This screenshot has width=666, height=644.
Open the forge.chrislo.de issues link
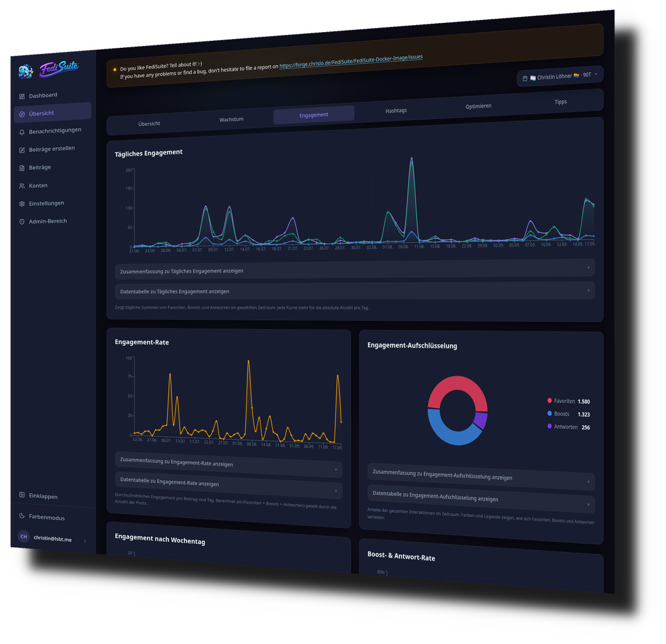coord(351,61)
